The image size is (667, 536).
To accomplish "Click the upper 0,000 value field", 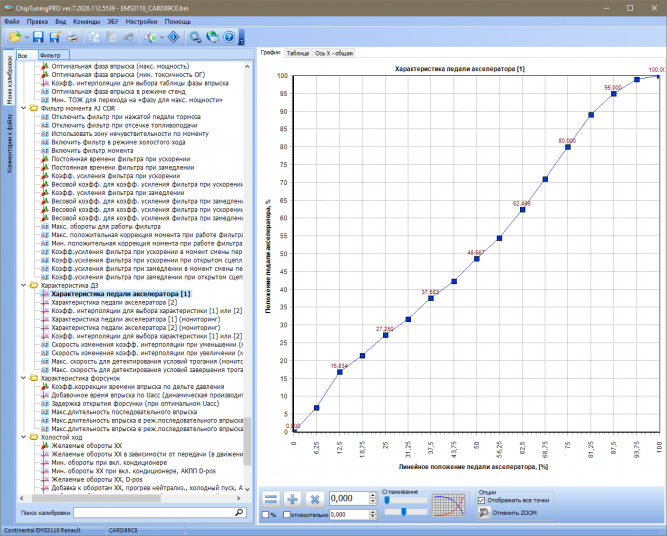I will (x=349, y=498).
